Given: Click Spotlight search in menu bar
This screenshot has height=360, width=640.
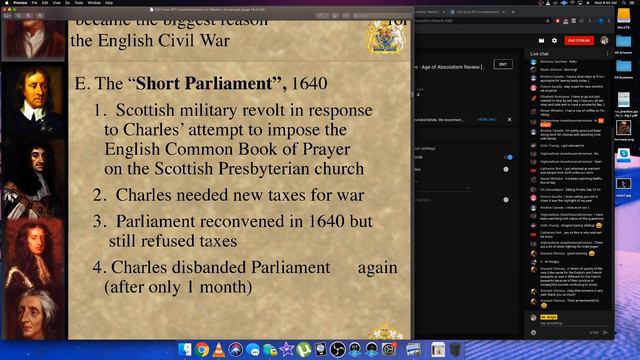Looking at the screenshot, I should [623, 2].
